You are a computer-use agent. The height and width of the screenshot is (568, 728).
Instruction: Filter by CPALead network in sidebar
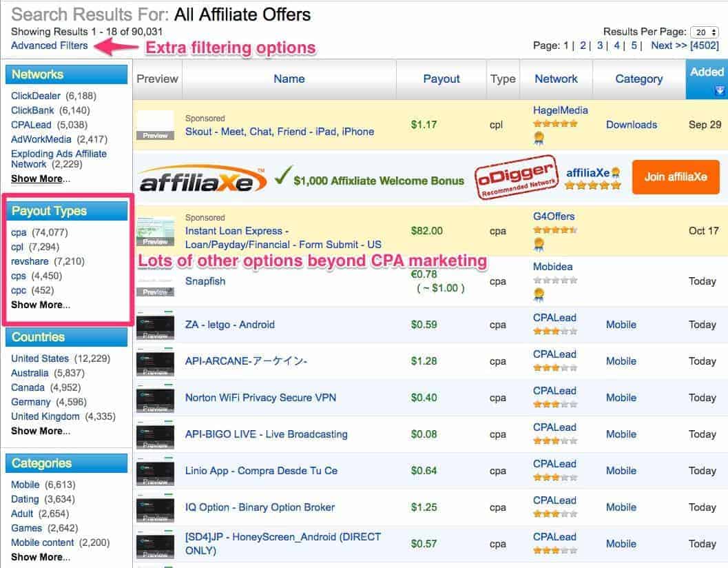31,125
